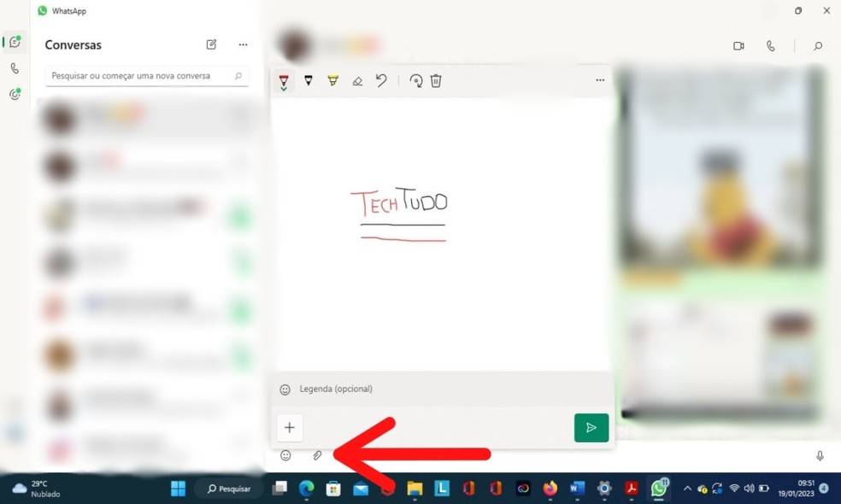Select the black pen drawing tool

(x=309, y=79)
